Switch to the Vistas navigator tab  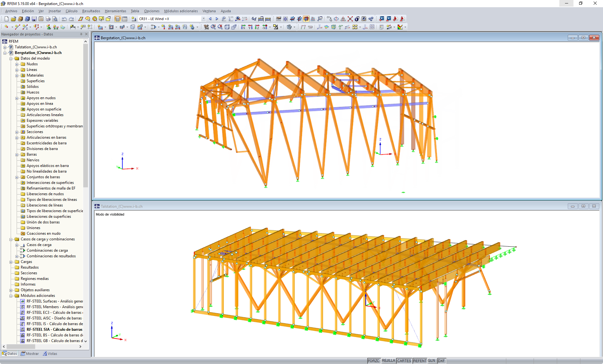pyautogui.click(x=50, y=354)
